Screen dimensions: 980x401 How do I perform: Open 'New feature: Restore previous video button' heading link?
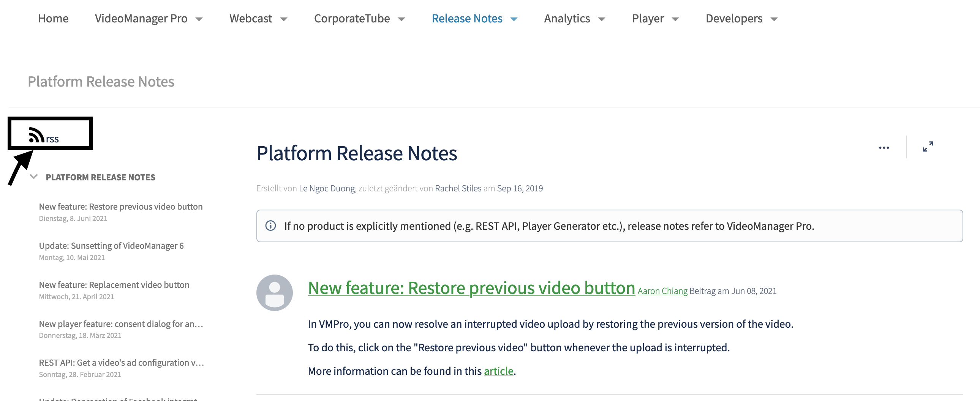point(471,288)
